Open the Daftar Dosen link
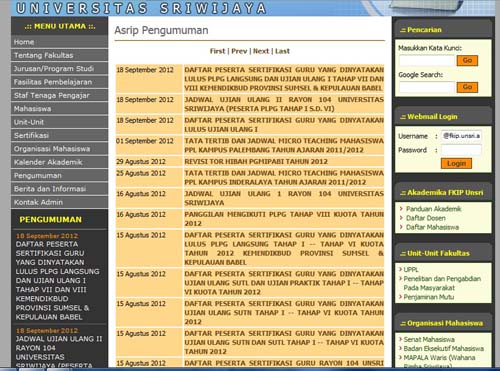This screenshot has width=500, height=371. [425, 218]
